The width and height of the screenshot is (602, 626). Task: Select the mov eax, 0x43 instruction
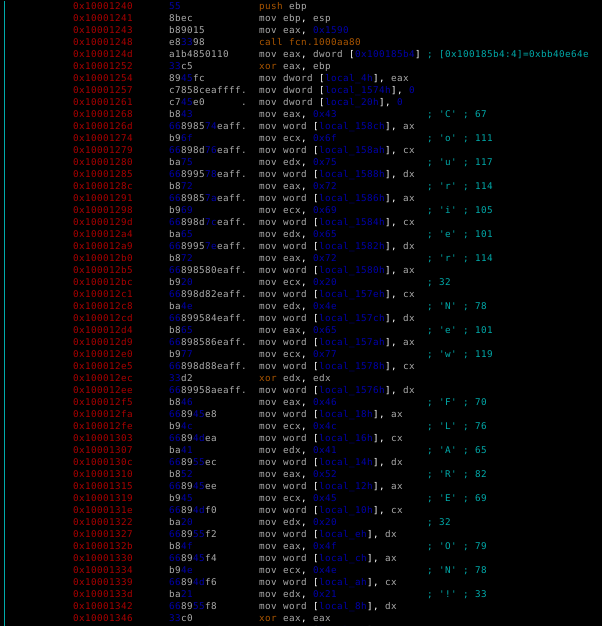[297, 114]
